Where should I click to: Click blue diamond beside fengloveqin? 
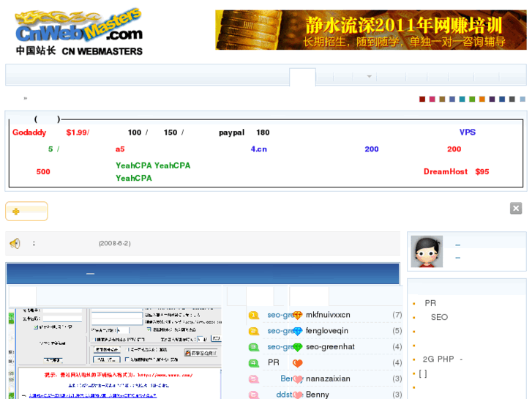click(x=298, y=332)
